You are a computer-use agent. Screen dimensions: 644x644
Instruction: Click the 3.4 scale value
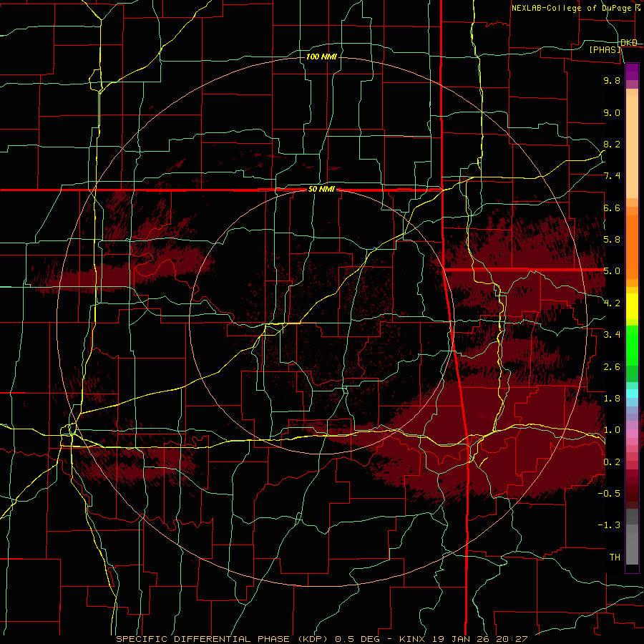[x=612, y=335]
